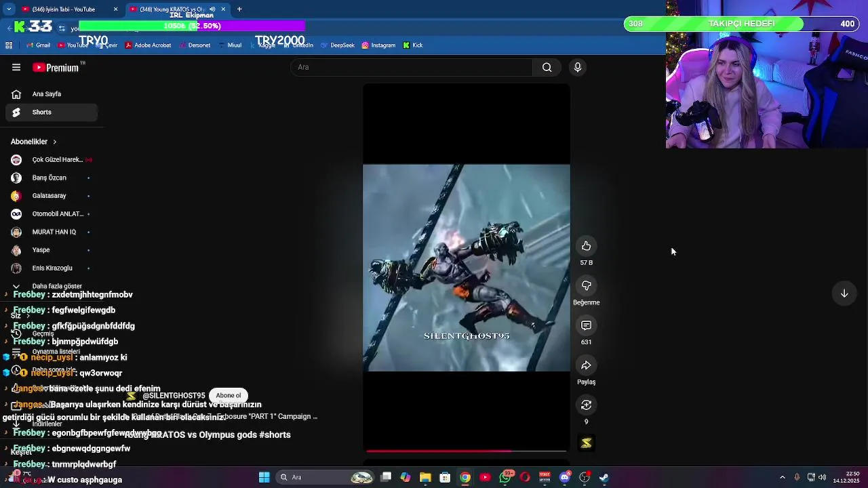Screen dimensions: 868x488
Task: Go to next Short with down arrow
Action: (844, 293)
